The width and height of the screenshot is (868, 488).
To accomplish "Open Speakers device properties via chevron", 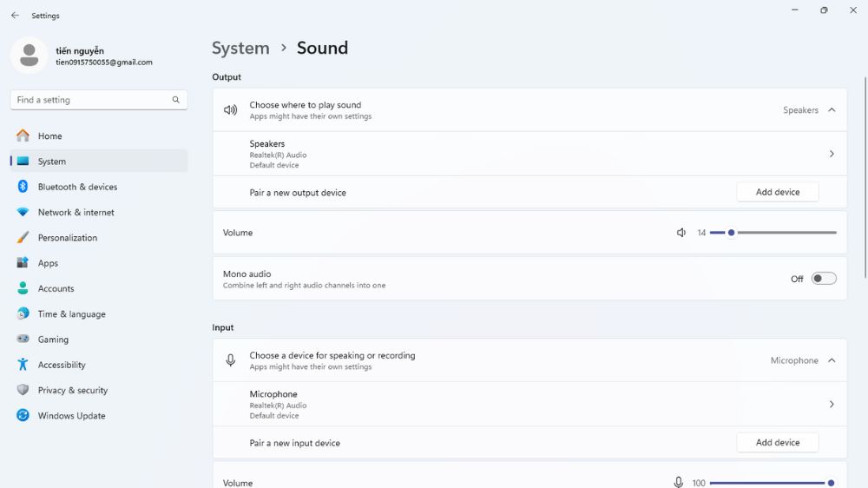I will (832, 154).
